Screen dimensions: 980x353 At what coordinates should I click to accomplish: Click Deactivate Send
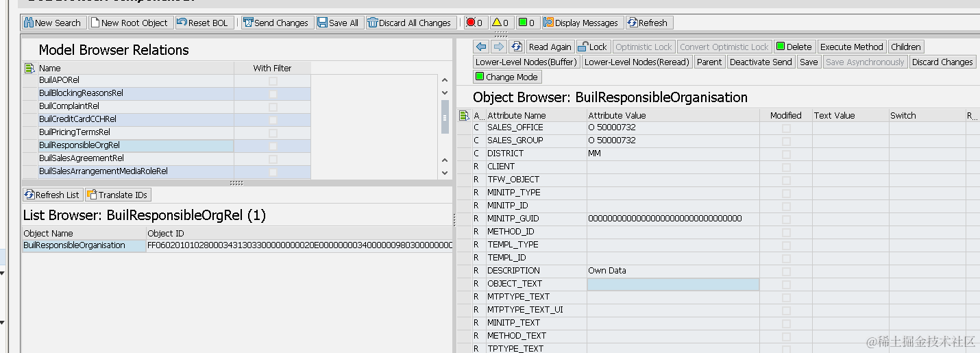[x=761, y=62]
